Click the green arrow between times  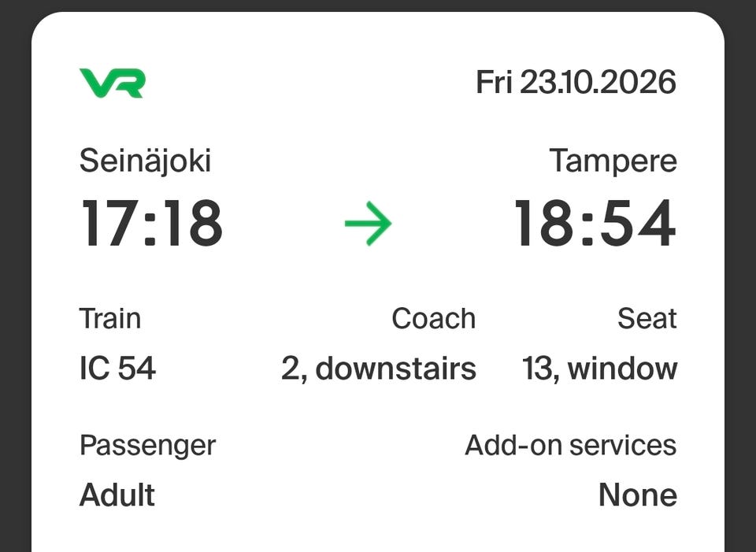point(369,223)
